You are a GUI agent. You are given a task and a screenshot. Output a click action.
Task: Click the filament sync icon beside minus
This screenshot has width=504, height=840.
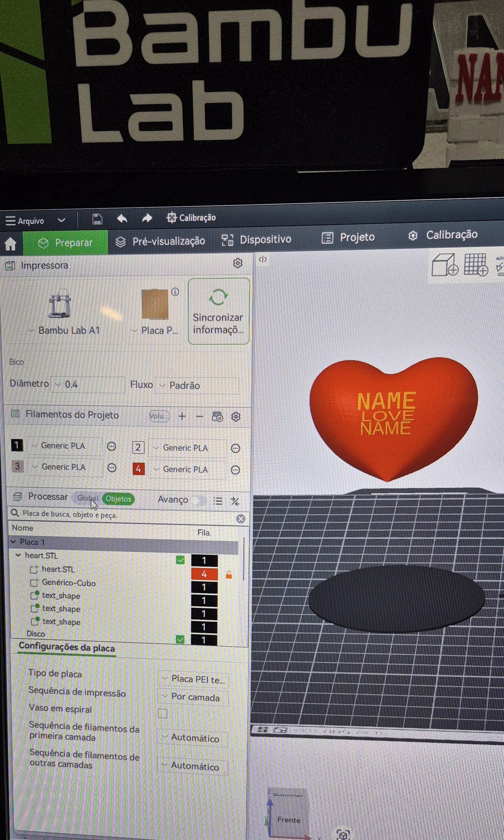click(217, 416)
